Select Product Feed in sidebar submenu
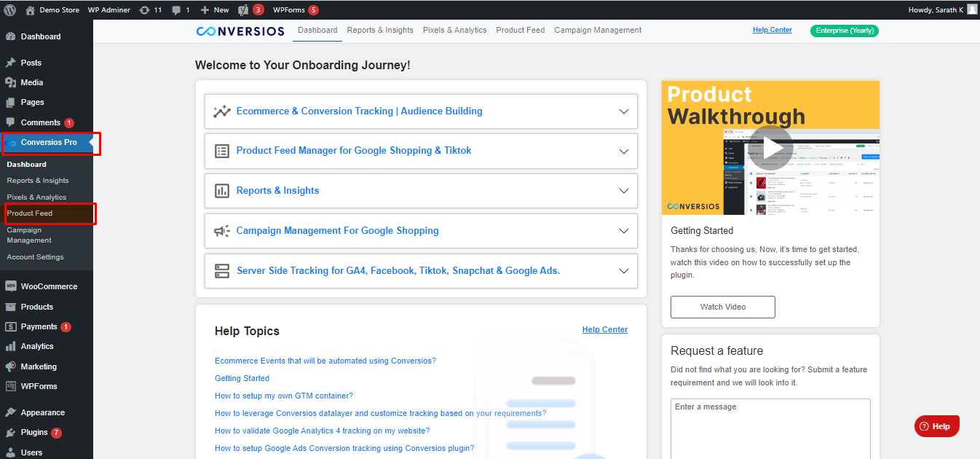 point(30,213)
